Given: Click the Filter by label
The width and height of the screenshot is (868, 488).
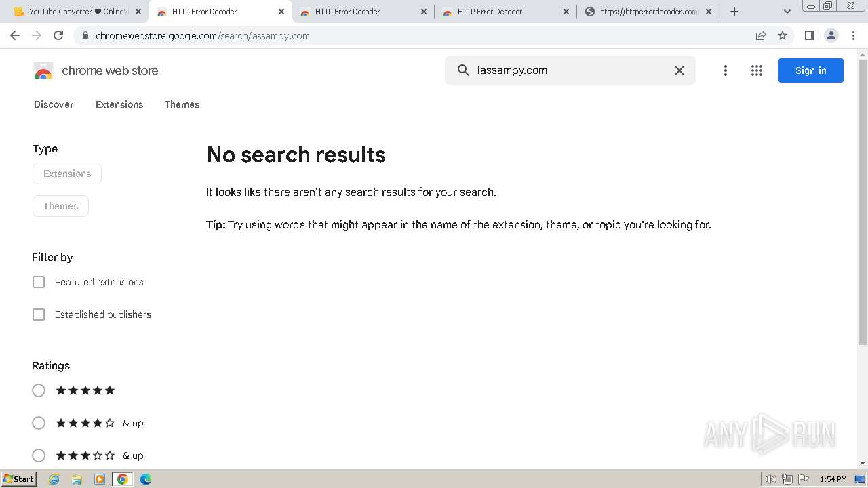Looking at the screenshot, I should pyautogui.click(x=52, y=257).
